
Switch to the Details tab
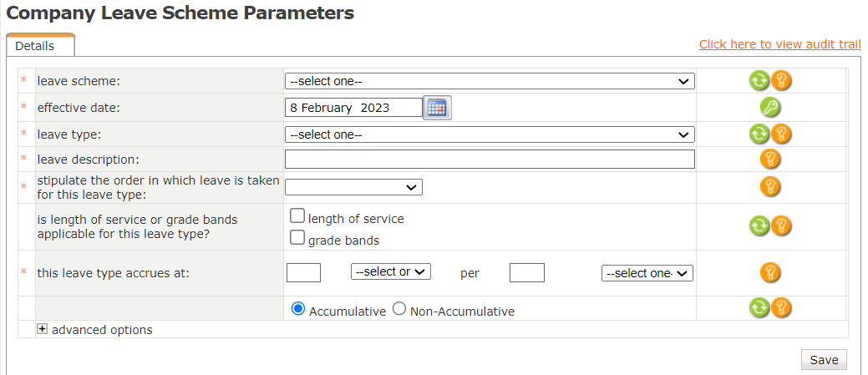[35, 46]
